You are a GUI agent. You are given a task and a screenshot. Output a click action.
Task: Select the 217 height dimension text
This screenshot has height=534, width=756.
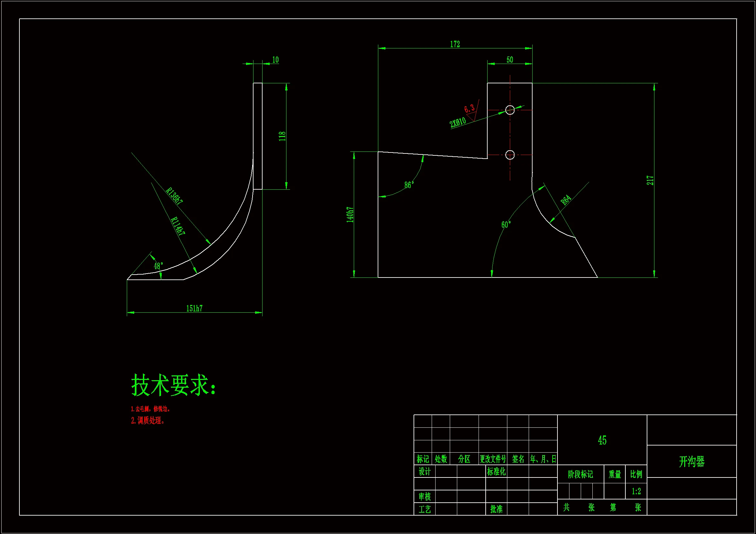650,180
